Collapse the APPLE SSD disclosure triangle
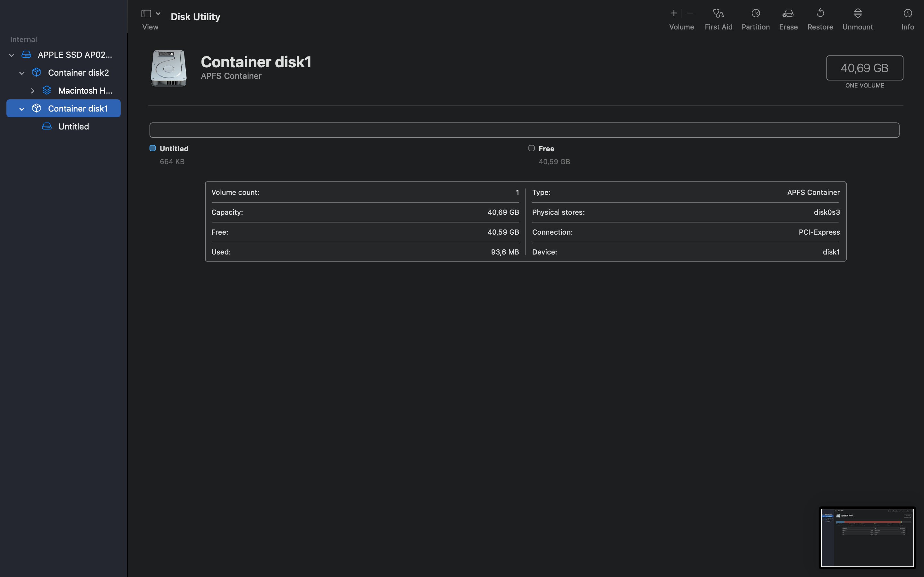The height and width of the screenshot is (577, 924). coord(11,54)
